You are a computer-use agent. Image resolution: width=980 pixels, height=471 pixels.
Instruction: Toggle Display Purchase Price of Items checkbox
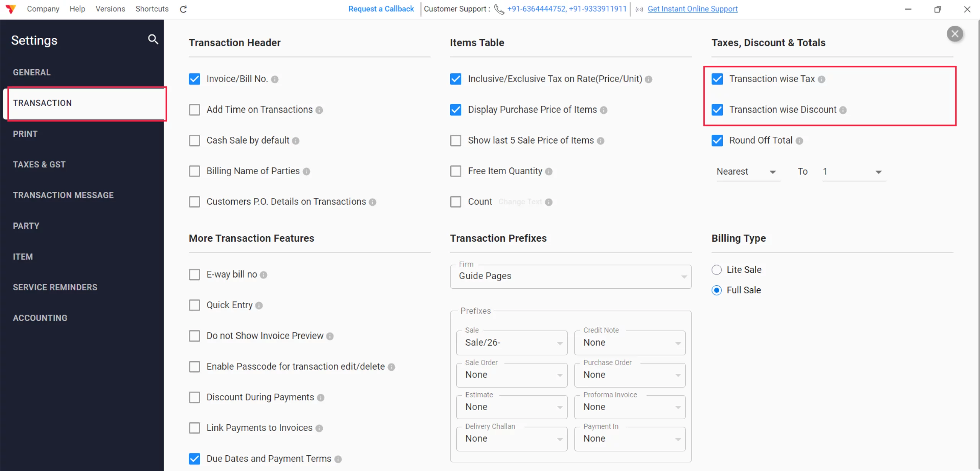coord(456,110)
